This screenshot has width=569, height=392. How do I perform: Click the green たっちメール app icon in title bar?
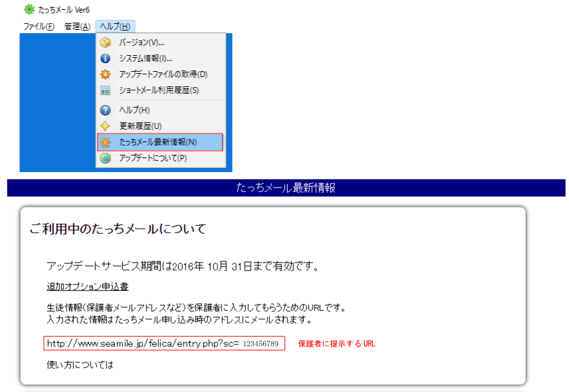29,10
